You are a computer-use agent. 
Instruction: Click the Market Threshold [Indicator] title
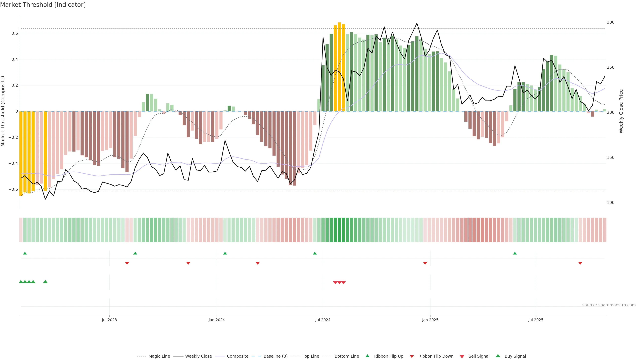point(43,5)
